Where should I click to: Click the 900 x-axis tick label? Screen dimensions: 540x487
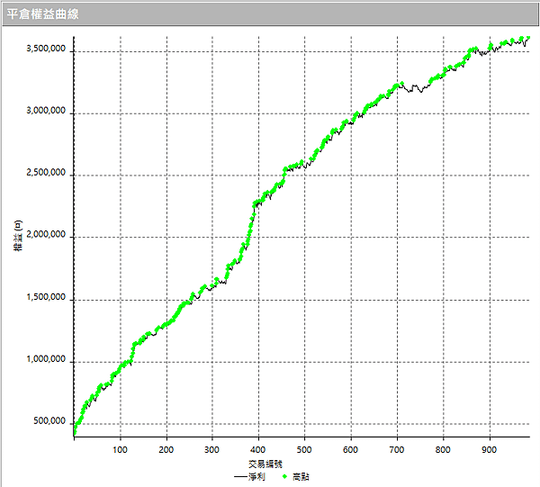(489, 449)
